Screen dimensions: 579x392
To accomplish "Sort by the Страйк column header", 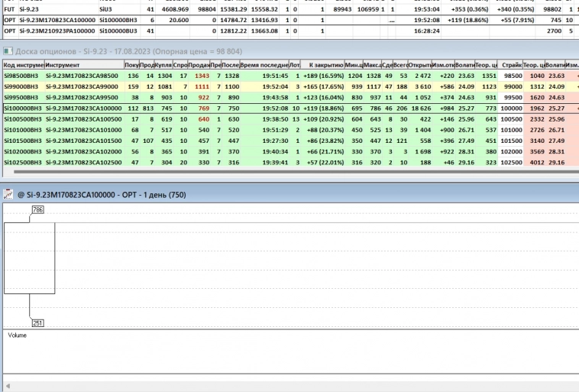I will pyautogui.click(x=511, y=64).
